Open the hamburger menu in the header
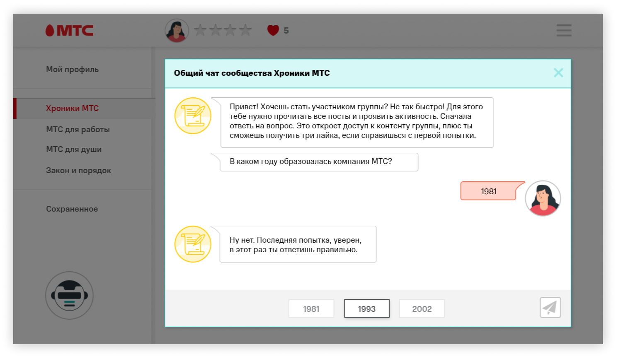Viewport: 621px width, 364px height. (x=564, y=30)
